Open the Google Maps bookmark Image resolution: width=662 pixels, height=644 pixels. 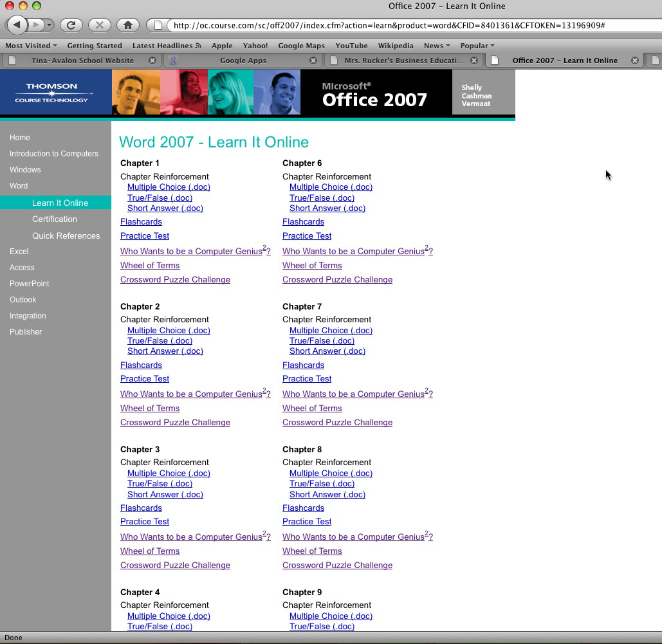click(302, 46)
